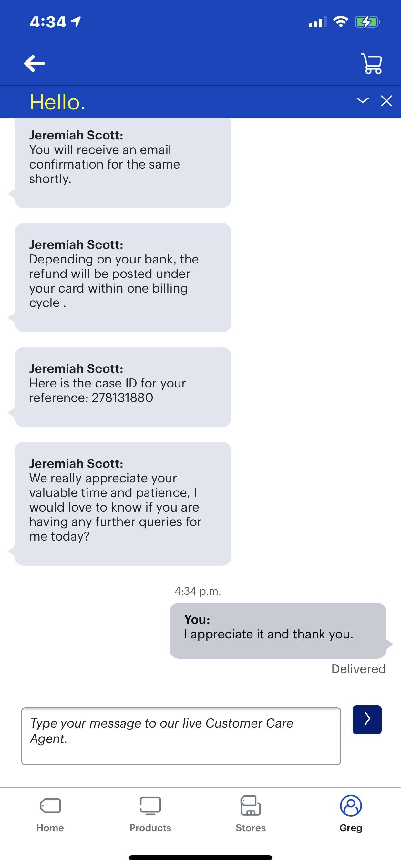Tap the battery status icon

[367, 22]
